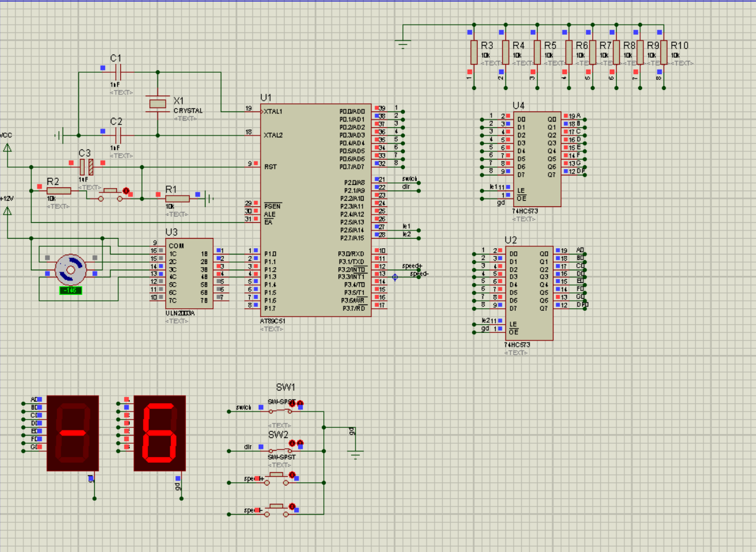The height and width of the screenshot is (552, 756).
Task: Click the ULN2003A driver chip U3
Action: point(189,273)
